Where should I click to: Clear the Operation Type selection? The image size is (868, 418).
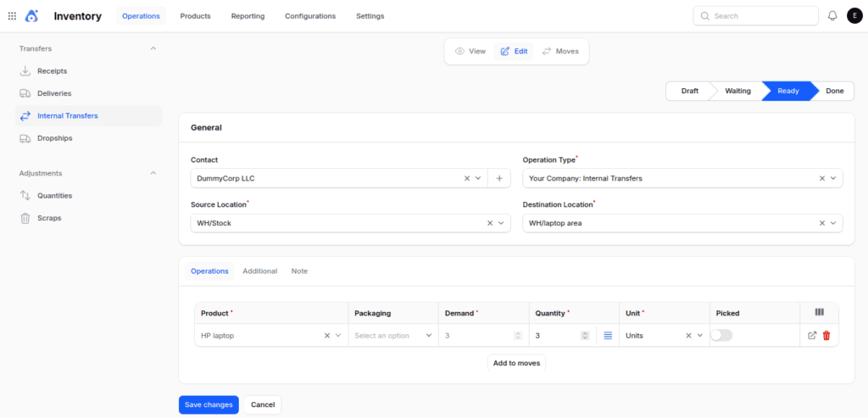822,178
